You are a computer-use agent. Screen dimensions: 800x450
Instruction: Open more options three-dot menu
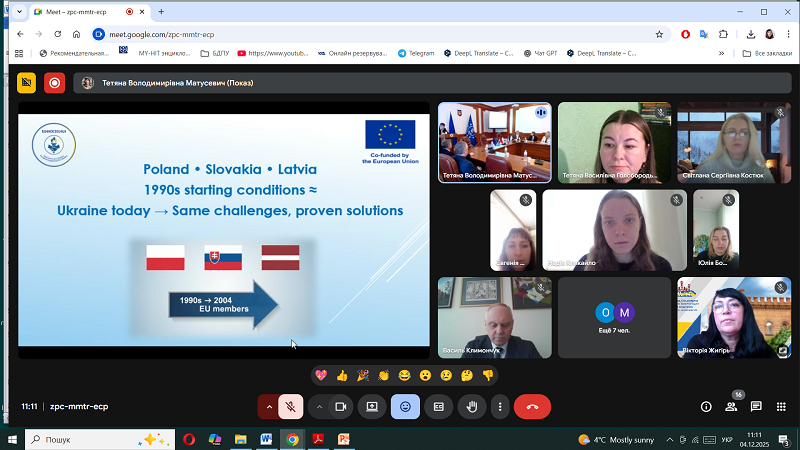498,407
